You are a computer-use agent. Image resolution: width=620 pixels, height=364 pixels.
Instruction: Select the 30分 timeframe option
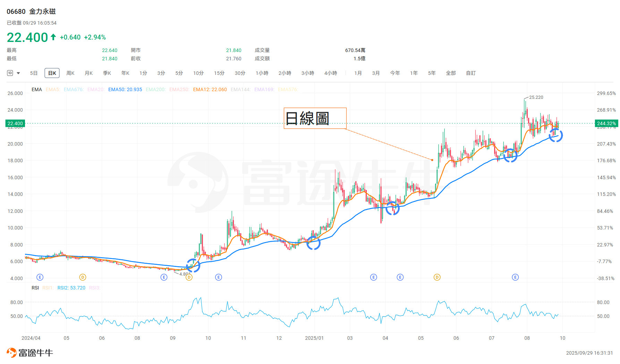240,73
